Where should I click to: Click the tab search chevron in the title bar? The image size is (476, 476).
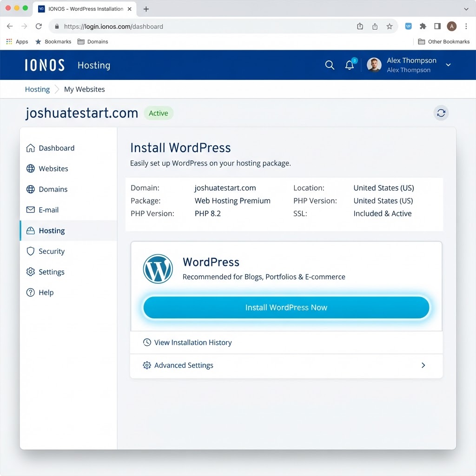coord(466,9)
